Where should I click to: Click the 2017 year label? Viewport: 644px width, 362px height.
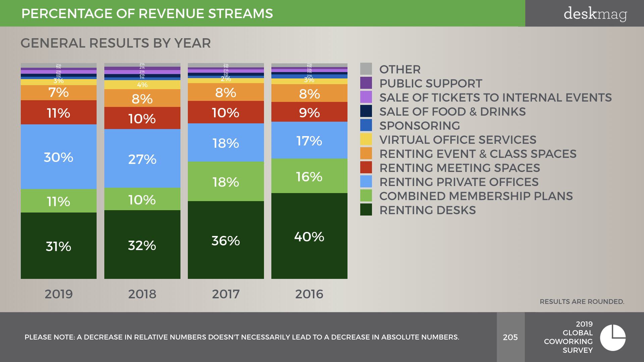[x=226, y=294]
